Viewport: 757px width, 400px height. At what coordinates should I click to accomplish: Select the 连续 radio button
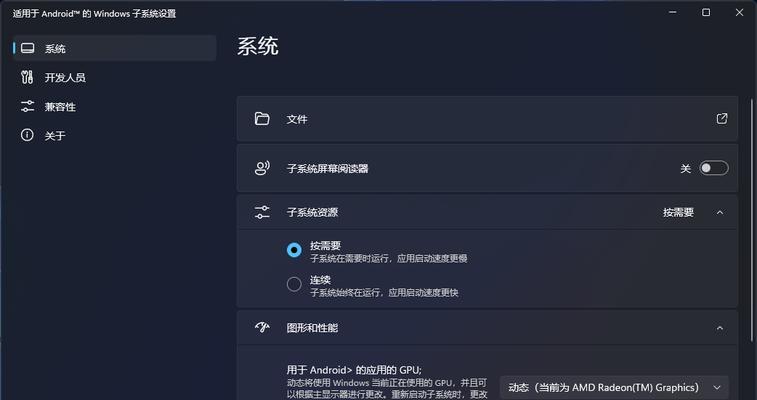pyautogui.click(x=294, y=284)
